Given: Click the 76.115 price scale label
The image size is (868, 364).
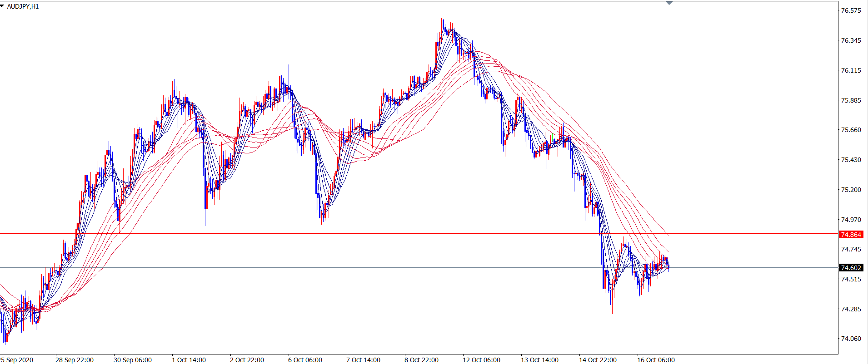Looking at the screenshot, I should pos(851,70).
